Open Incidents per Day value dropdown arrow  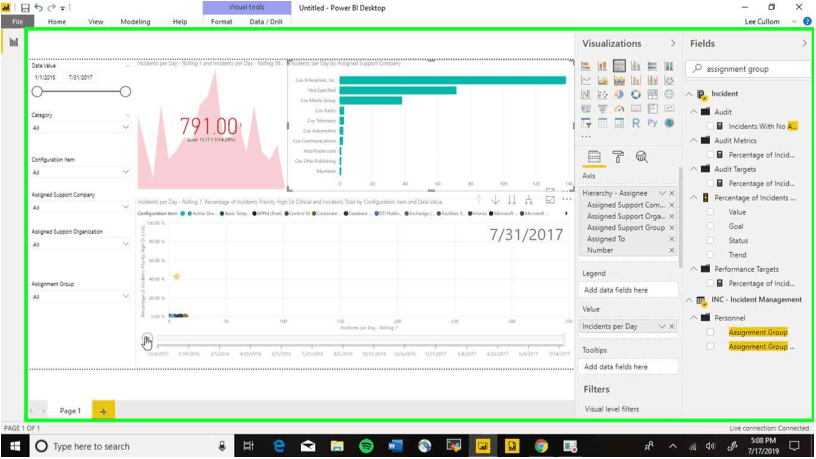point(662,326)
